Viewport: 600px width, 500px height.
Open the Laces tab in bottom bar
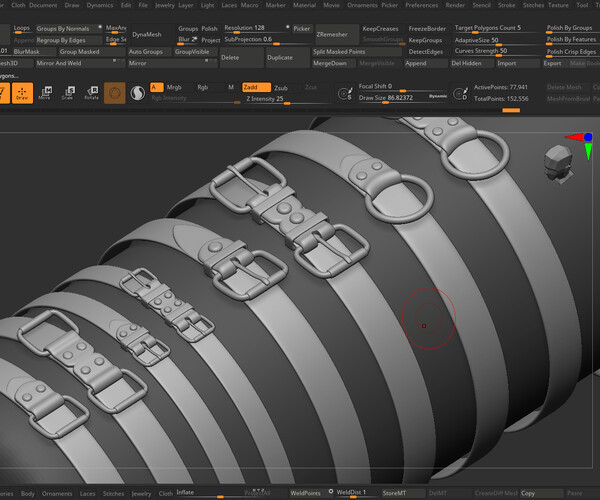click(88, 494)
